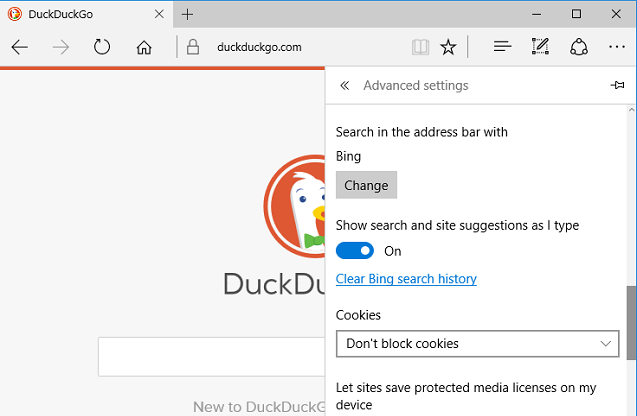The height and width of the screenshot is (416, 637).
Task: Refresh the DuckDuckGo page
Action: [102, 47]
